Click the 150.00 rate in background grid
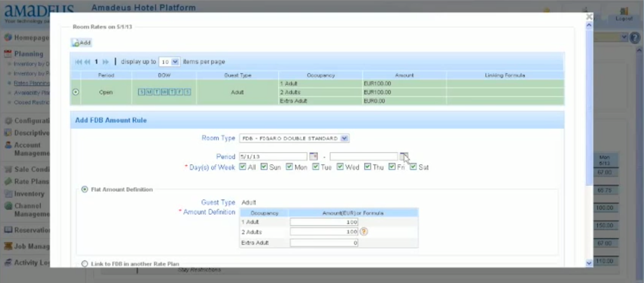644x283 pixels. click(604, 226)
